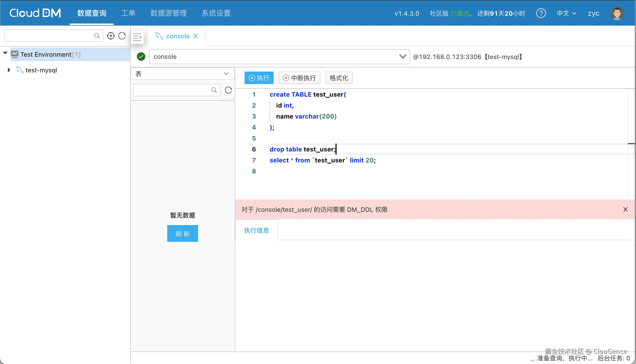
Task: Open the console database dropdown
Action: (x=403, y=56)
